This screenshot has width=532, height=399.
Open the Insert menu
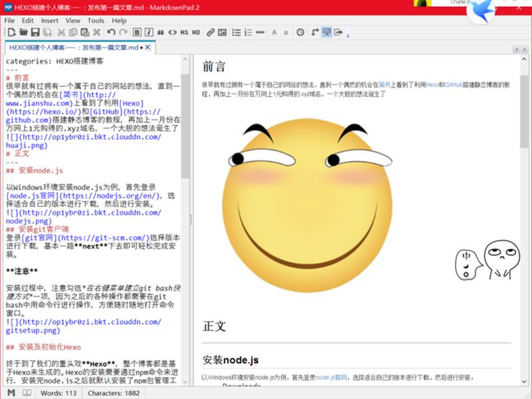[x=50, y=21]
